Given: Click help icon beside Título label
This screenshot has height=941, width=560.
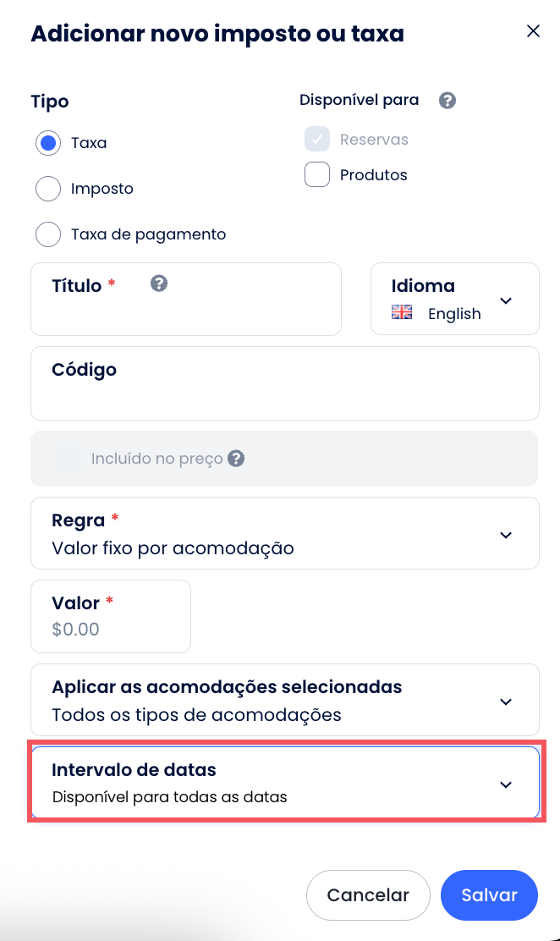Looking at the screenshot, I should (158, 283).
